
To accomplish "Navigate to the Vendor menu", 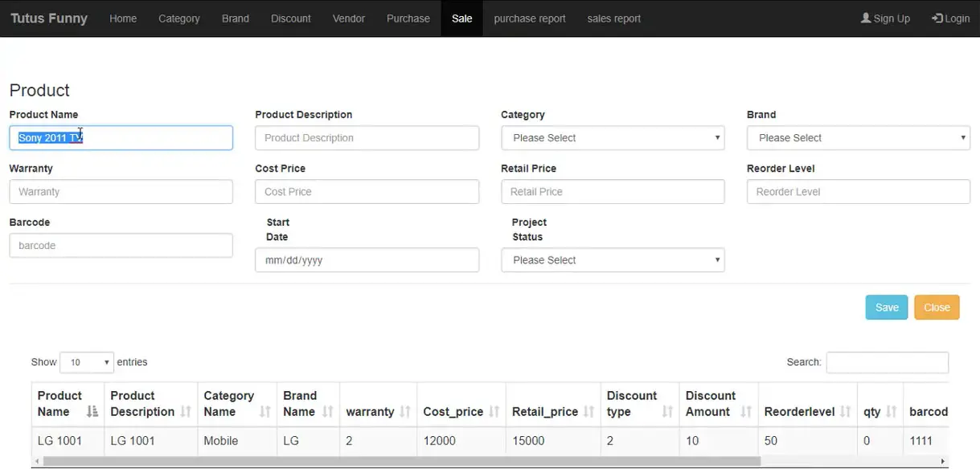I will [348, 18].
